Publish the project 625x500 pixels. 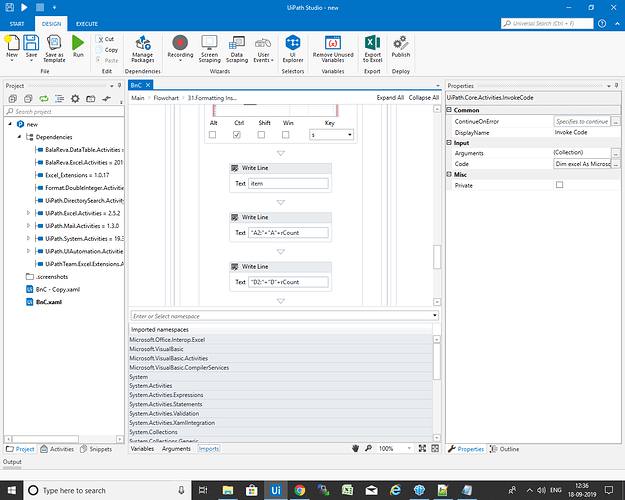(401, 47)
